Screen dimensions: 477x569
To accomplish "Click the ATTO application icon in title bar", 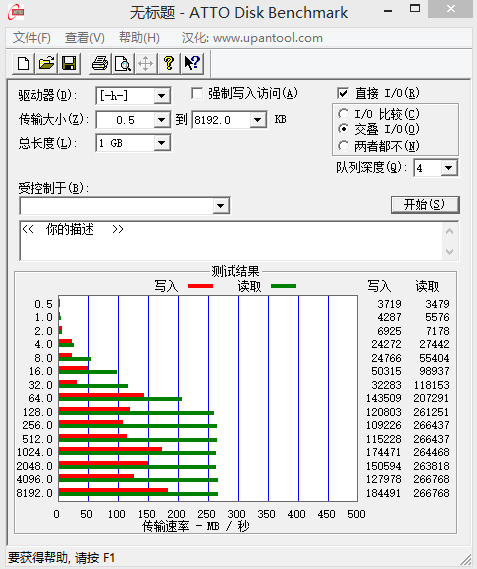I will (x=16, y=12).
